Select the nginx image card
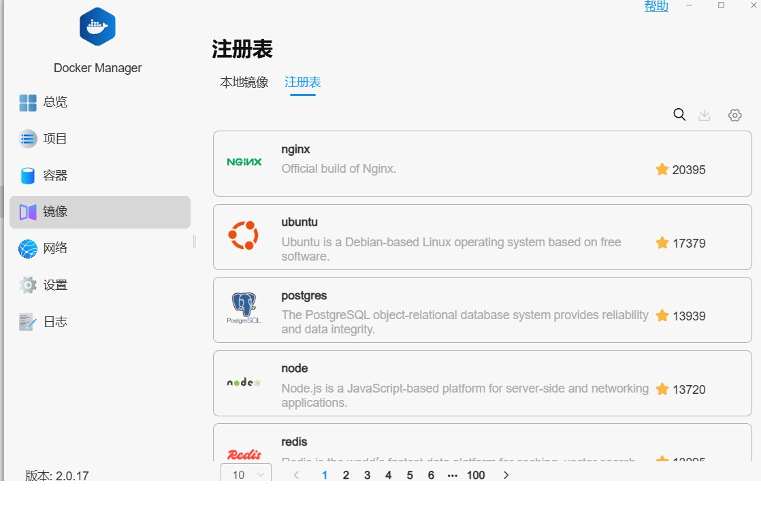 [x=483, y=163]
